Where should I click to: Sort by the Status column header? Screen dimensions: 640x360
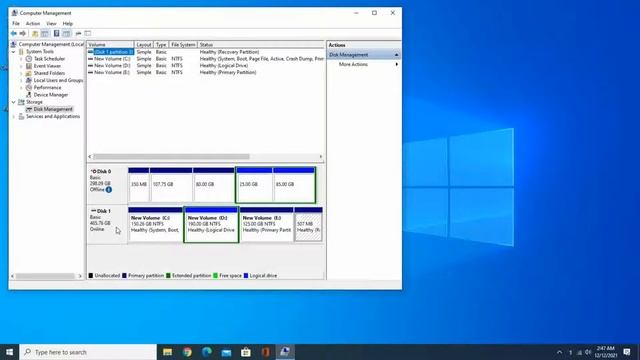point(261,44)
